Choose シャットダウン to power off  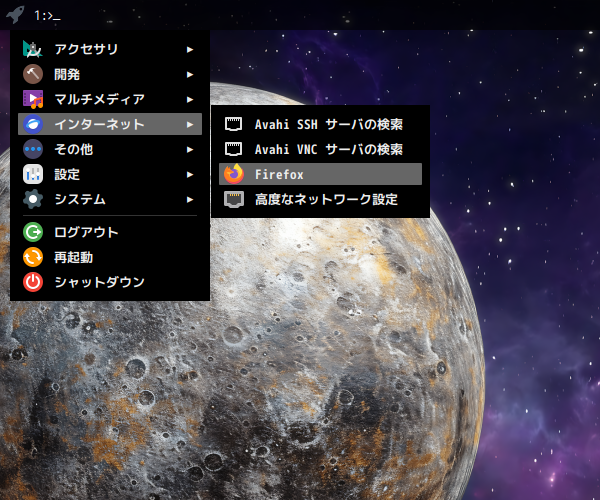point(110,282)
